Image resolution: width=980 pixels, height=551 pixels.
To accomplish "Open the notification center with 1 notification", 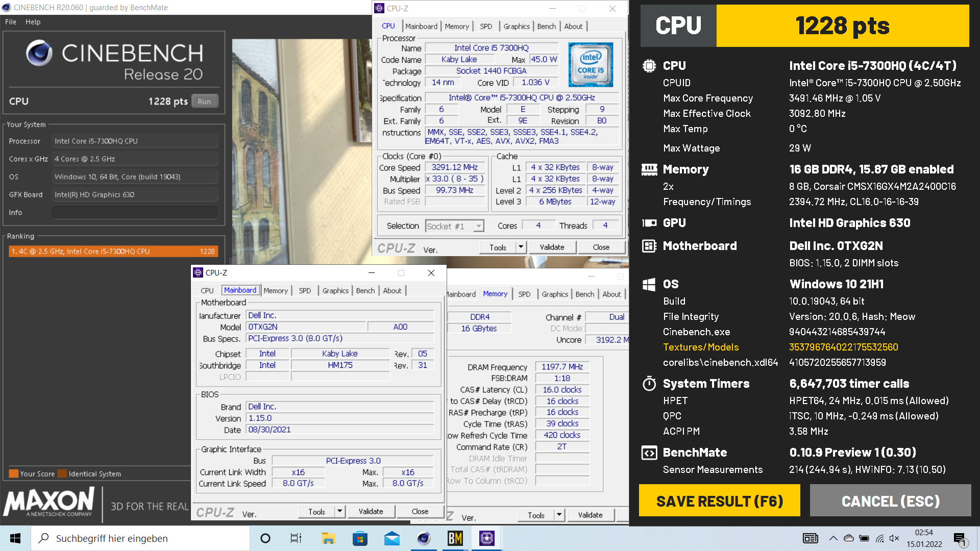I will click(x=960, y=539).
